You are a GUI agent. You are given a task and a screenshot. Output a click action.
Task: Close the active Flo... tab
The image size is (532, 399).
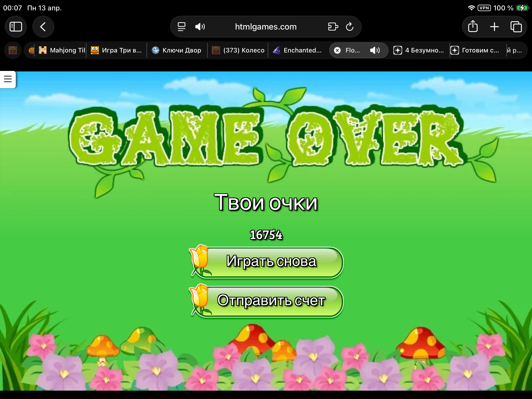pyautogui.click(x=337, y=50)
